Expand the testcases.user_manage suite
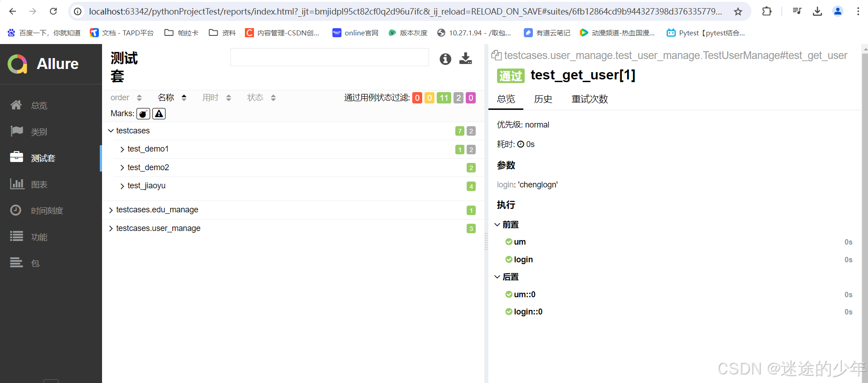Image resolution: width=868 pixels, height=383 pixels. (x=293, y=228)
